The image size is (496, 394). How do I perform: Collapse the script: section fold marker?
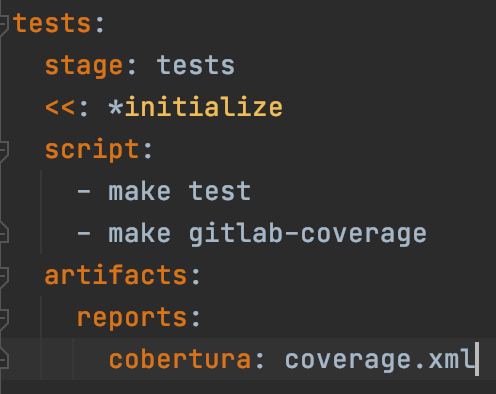click(x=3, y=151)
